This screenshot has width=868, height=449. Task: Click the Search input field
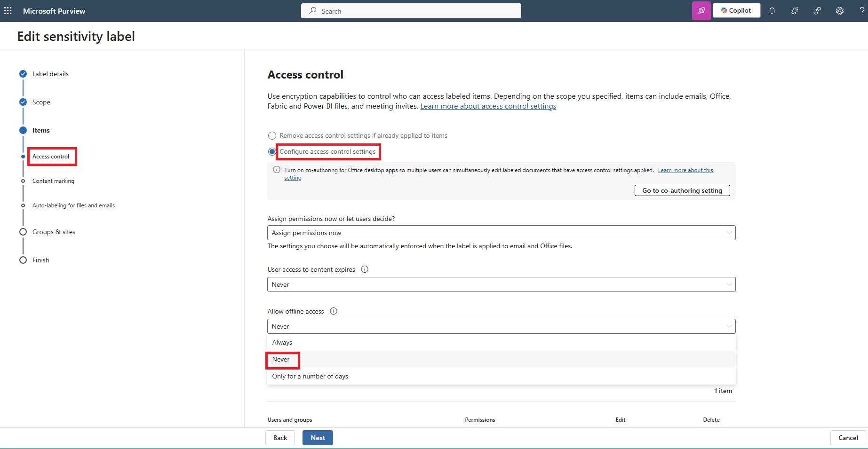coord(411,11)
